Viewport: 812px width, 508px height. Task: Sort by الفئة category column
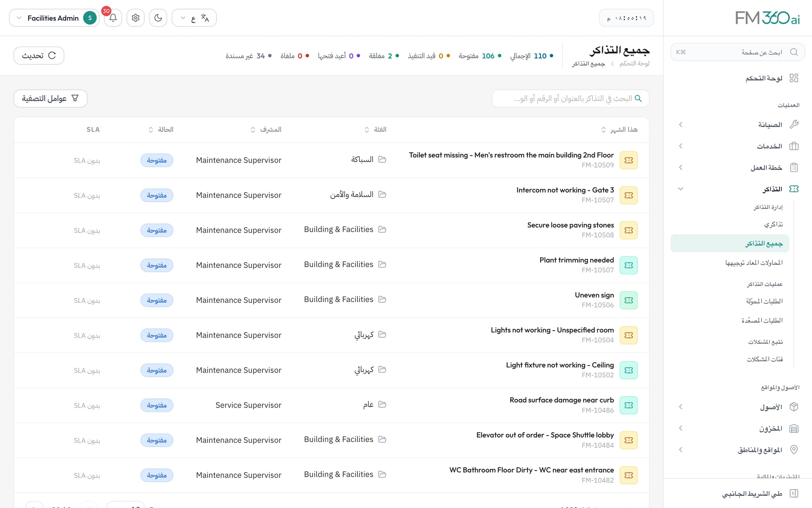[375, 130]
